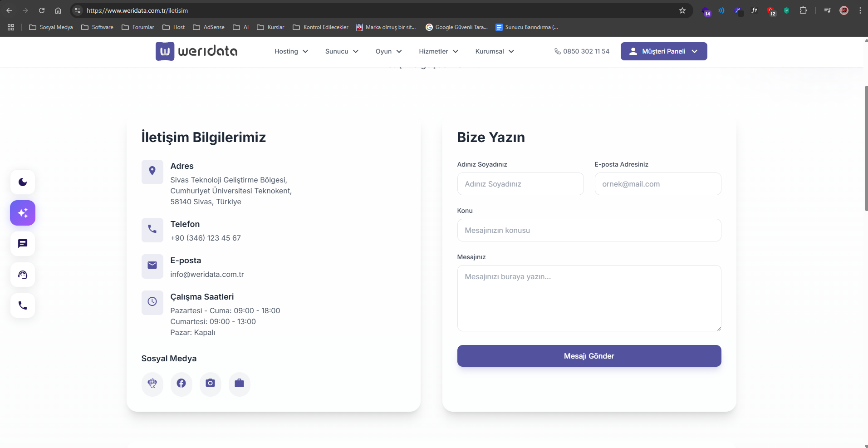Click the E-posta Adresiniz field
The width and height of the screenshot is (868, 448).
(658, 184)
